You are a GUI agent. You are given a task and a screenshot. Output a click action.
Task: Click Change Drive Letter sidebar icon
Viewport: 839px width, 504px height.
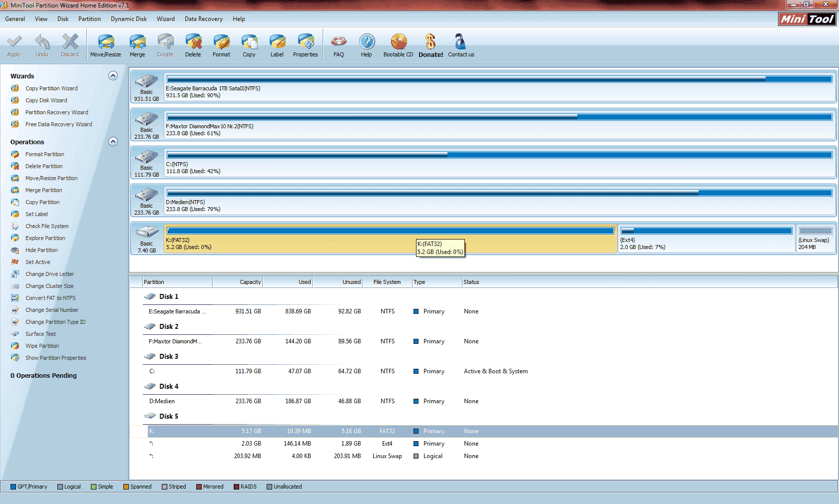(x=15, y=274)
